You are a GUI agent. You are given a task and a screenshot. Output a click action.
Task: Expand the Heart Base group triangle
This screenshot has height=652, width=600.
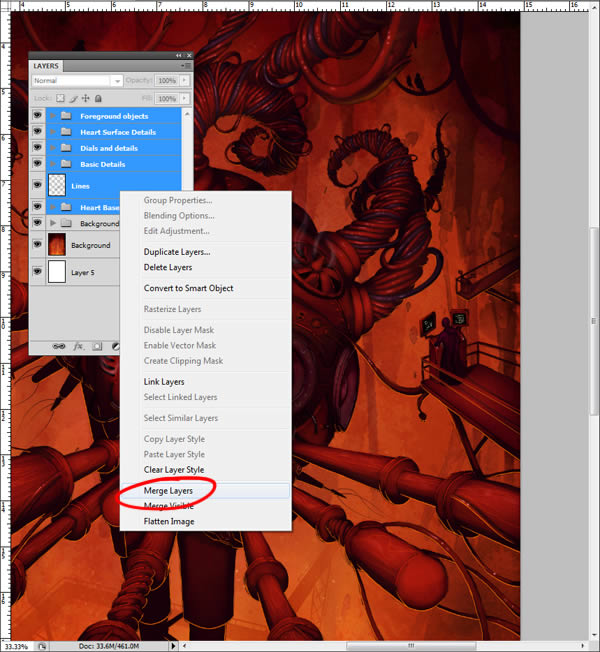[x=53, y=207]
